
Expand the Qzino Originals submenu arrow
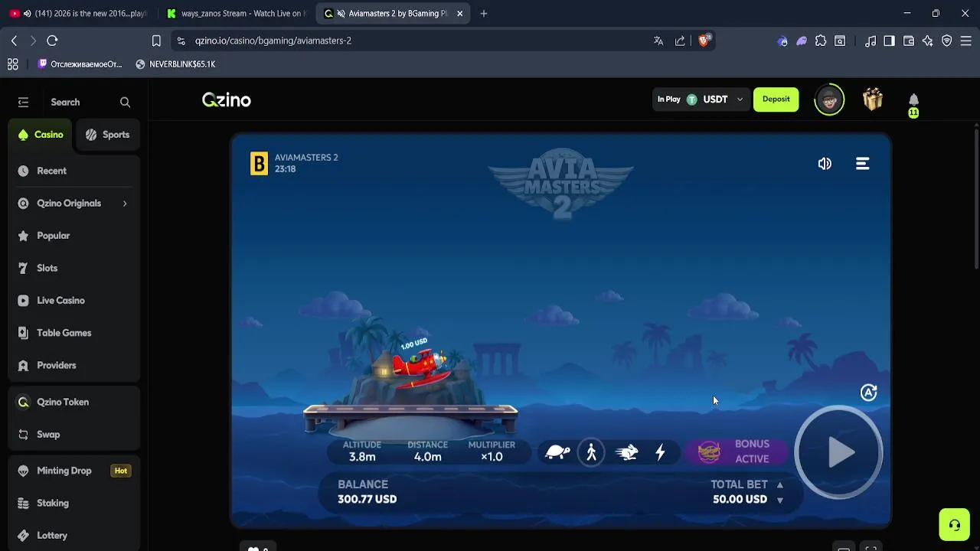(125, 204)
